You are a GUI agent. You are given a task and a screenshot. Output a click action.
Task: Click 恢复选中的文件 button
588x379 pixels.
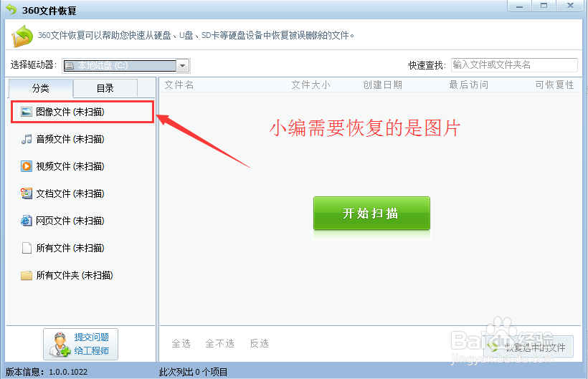click(528, 347)
